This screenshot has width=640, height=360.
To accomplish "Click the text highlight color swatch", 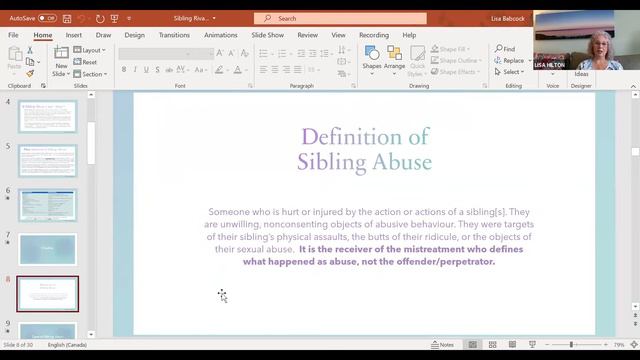I will [x=219, y=70].
